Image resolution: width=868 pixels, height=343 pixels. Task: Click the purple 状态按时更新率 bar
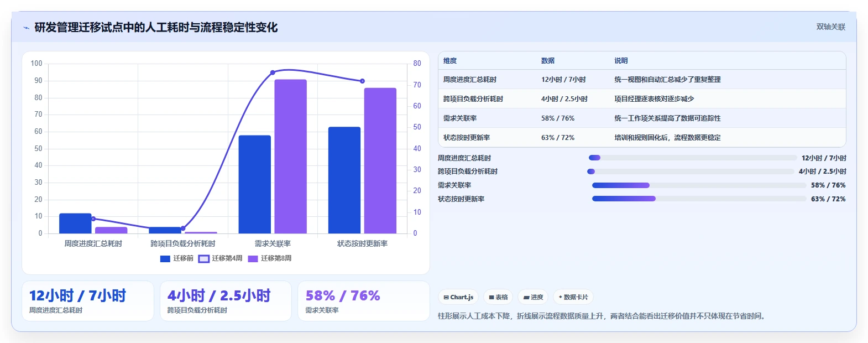[x=380, y=160]
